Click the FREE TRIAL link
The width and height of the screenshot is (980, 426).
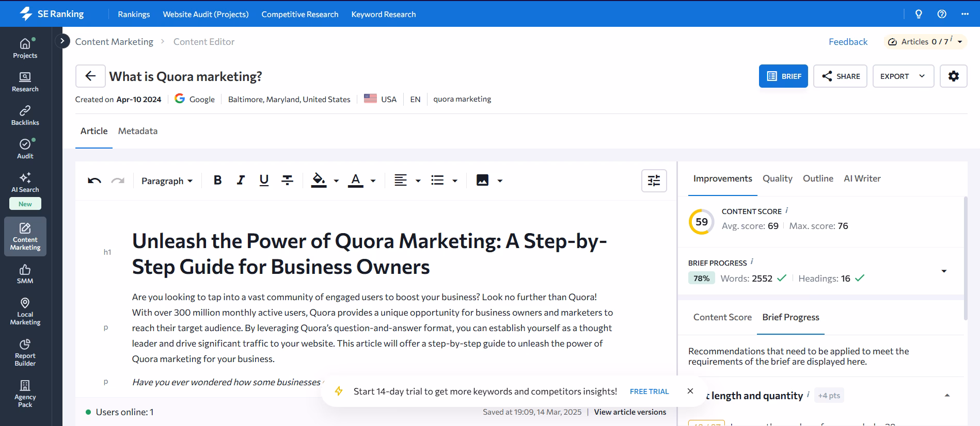(649, 391)
